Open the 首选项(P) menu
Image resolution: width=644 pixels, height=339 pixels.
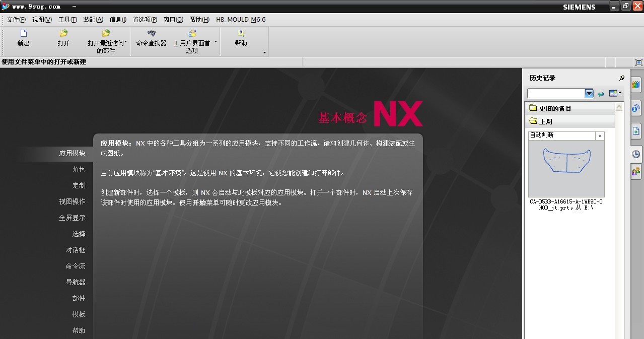[145, 20]
